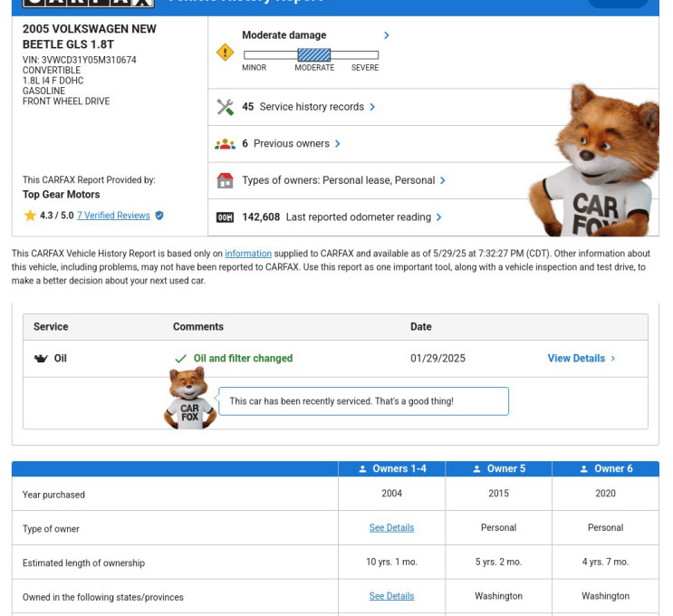
Task: Click the oil service icon
Action: pyautogui.click(x=40, y=359)
